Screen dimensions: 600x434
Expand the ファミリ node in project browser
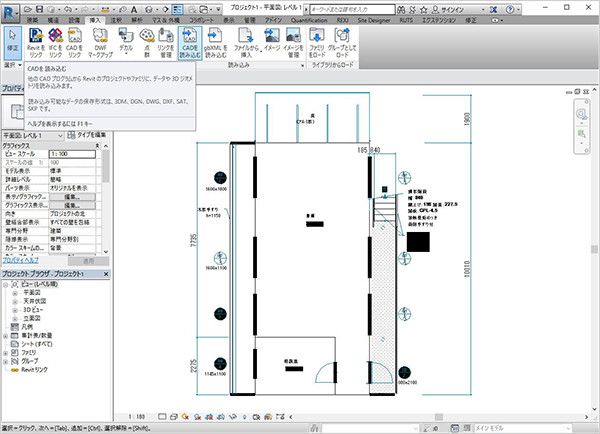click(x=6, y=352)
